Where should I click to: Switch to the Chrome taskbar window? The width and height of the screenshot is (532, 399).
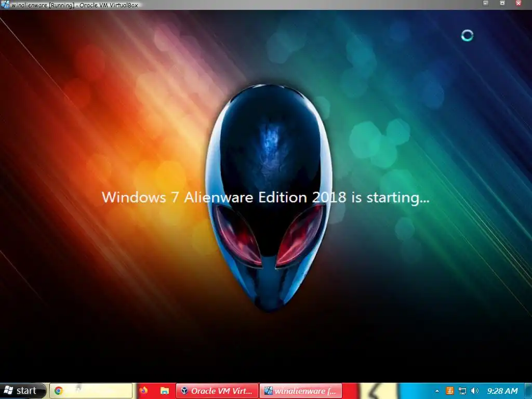(91, 391)
